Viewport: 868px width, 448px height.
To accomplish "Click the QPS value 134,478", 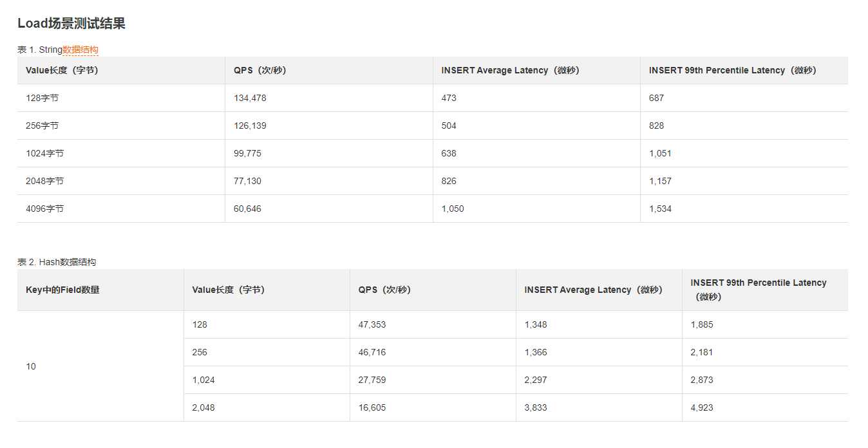I will [x=250, y=98].
